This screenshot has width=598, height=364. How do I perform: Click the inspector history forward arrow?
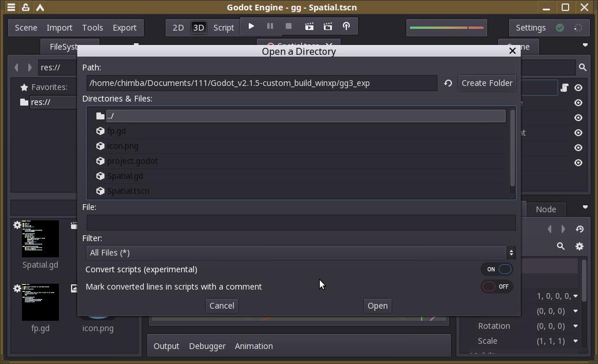[x=563, y=229]
